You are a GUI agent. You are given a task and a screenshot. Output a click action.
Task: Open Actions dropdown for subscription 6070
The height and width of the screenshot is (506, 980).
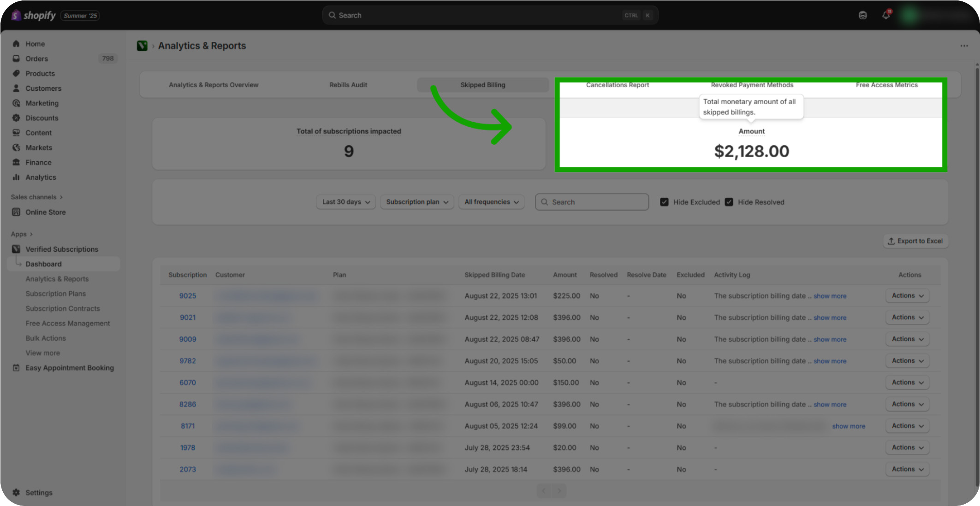[907, 382]
